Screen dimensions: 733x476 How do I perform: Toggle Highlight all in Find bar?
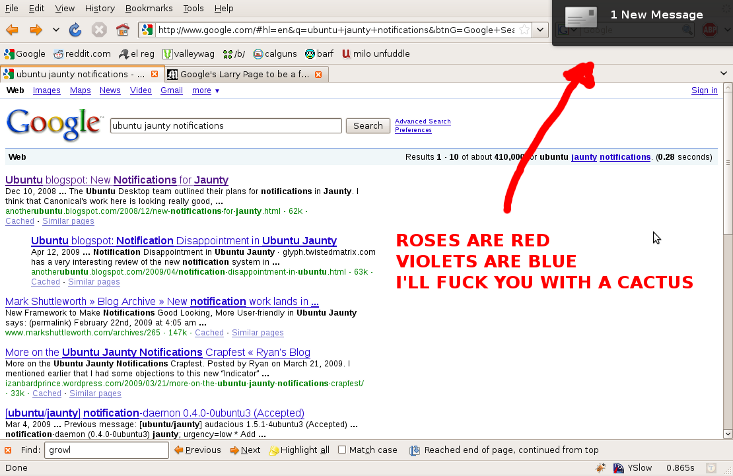click(x=298, y=450)
